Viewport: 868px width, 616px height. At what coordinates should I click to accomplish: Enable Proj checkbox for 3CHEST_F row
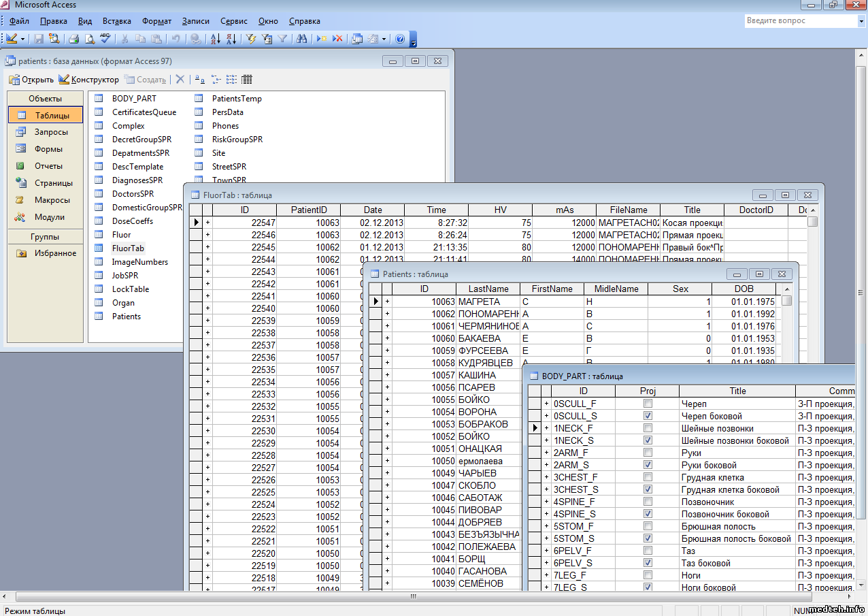[x=648, y=477]
